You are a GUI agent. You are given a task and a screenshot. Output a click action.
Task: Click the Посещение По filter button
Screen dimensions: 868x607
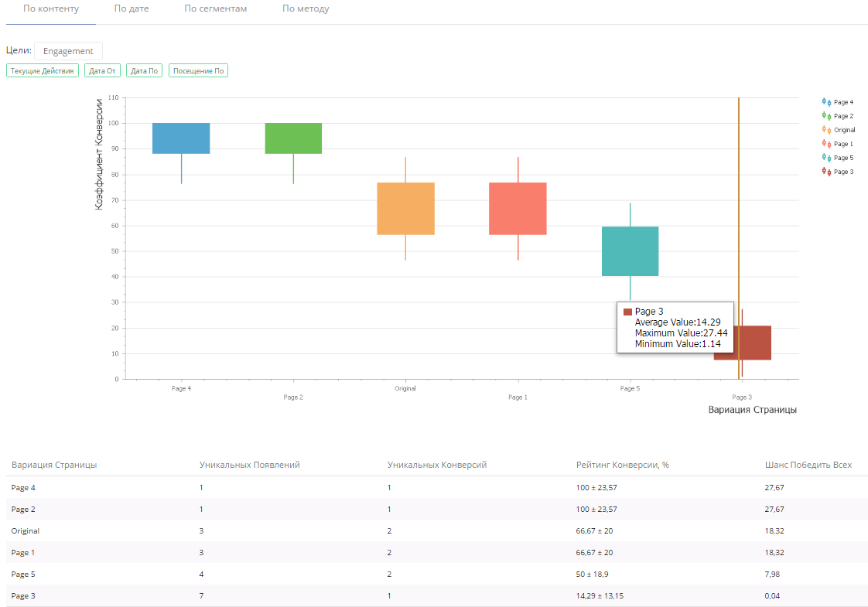198,71
